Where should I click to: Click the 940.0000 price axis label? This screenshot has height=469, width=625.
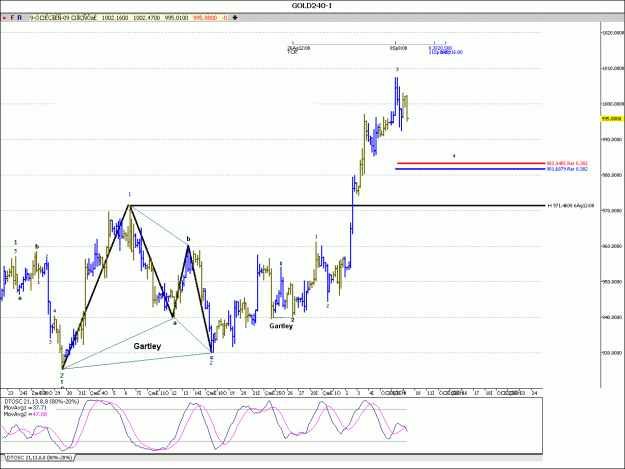click(x=613, y=317)
